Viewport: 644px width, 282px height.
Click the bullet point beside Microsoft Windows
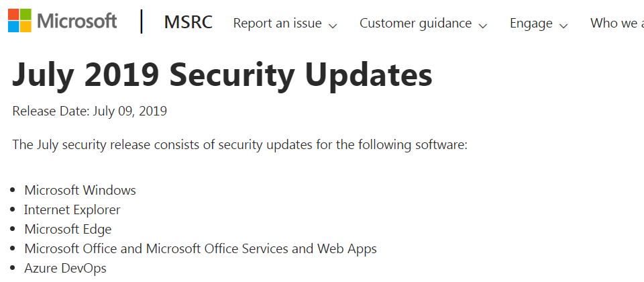click(x=13, y=190)
